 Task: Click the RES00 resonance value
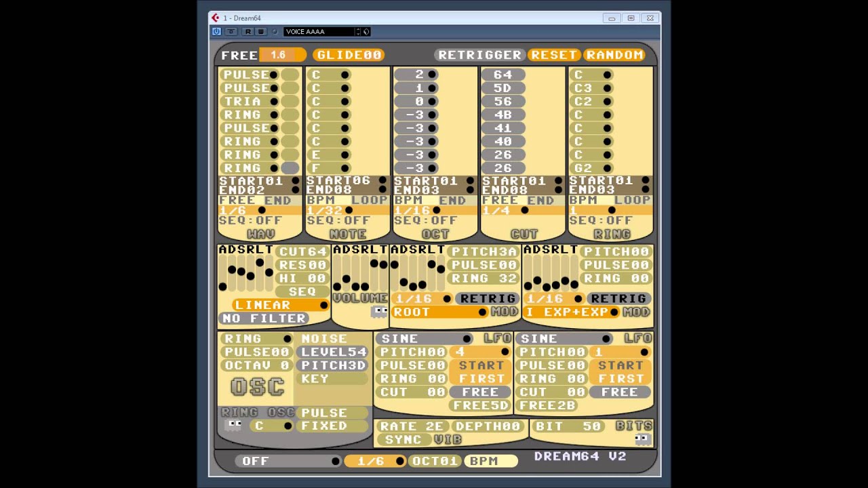pos(302,265)
